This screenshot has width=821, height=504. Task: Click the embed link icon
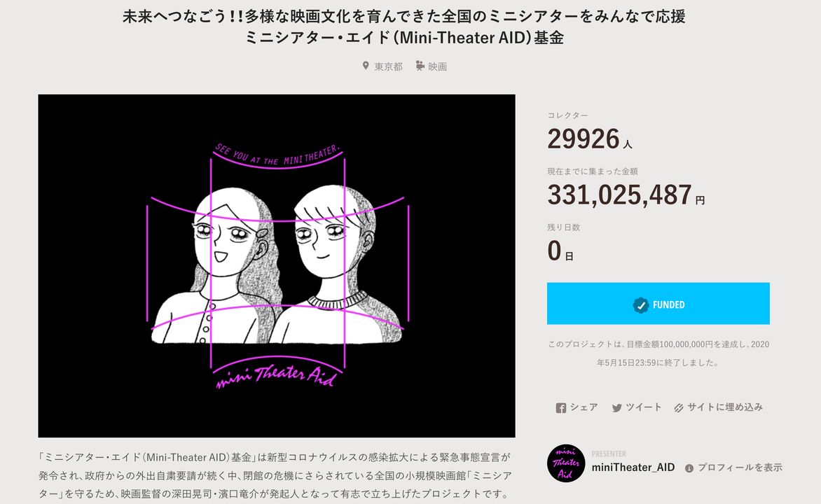point(679,408)
